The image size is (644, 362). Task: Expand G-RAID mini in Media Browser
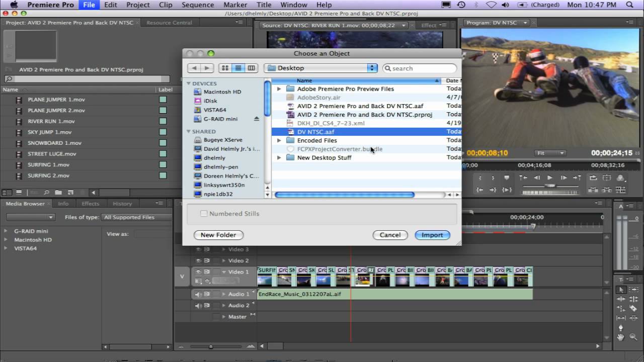coord(6,231)
